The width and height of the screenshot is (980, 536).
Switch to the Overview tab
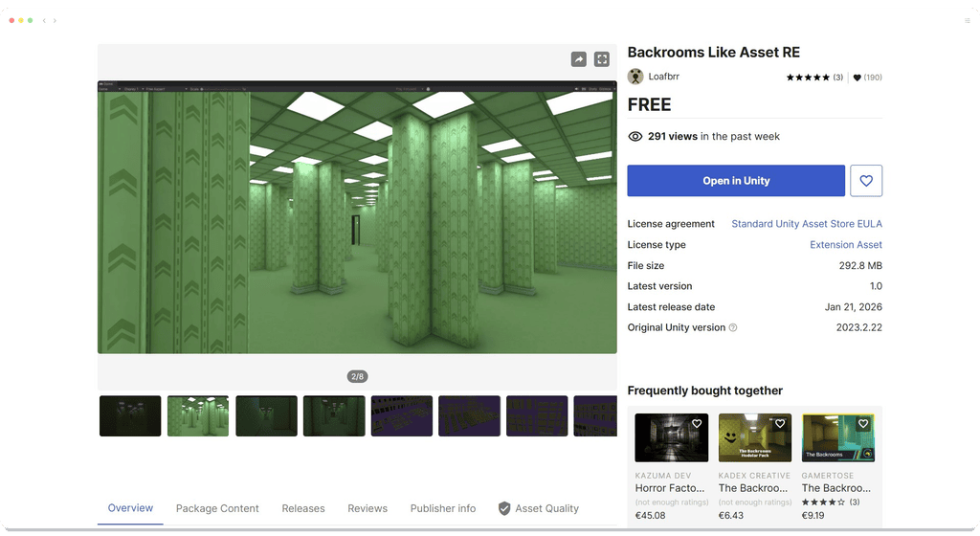click(130, 508)
